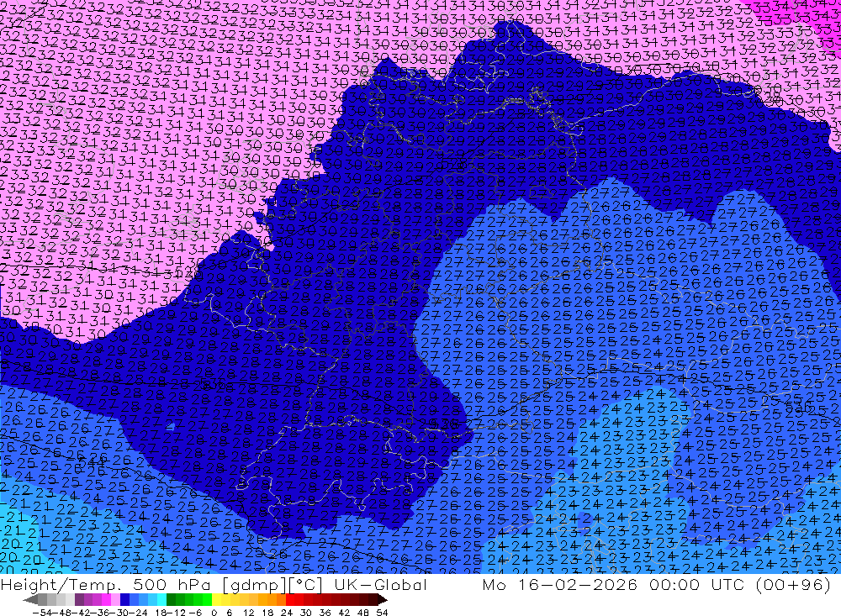Screen dimensions: 841x616
Task: Click the right dark arrow of color scale
Action: click(x=383, y=600)
